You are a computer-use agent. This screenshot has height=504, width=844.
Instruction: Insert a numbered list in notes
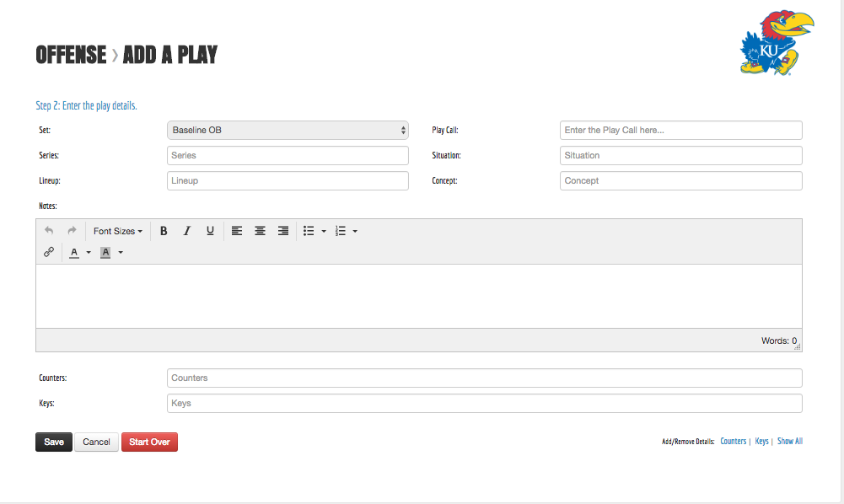pyautogui.click(x=341, y=231)
